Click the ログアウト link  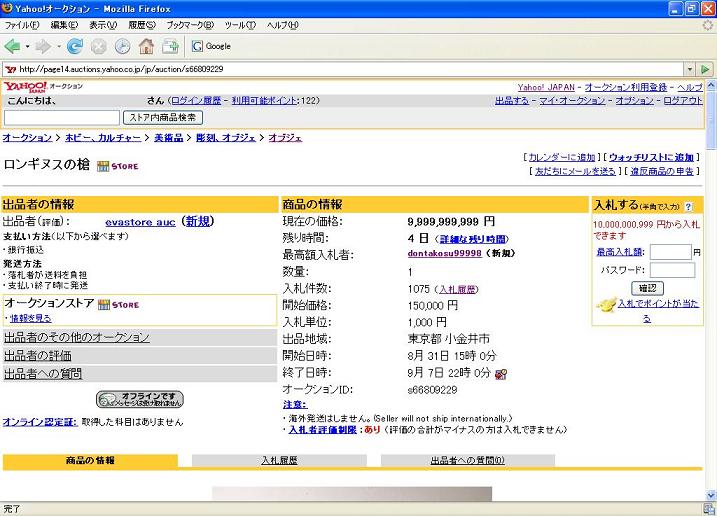(x=683, y=101)
